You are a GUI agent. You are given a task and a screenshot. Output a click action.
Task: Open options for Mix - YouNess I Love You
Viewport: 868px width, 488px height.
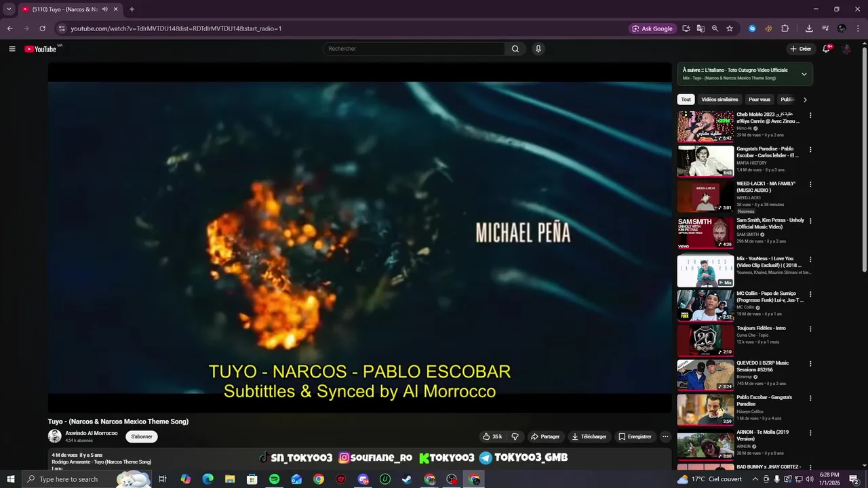pyautogui.click(x=810, y=260)
